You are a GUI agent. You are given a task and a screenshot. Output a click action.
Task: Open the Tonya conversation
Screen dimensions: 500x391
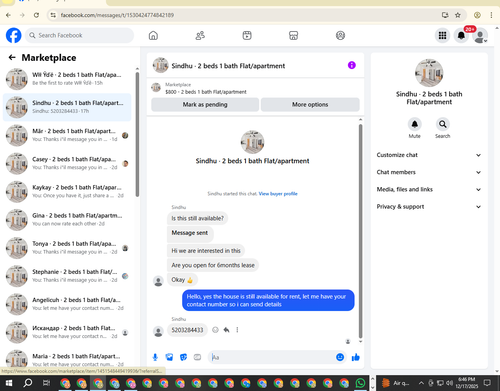[67, 248]
